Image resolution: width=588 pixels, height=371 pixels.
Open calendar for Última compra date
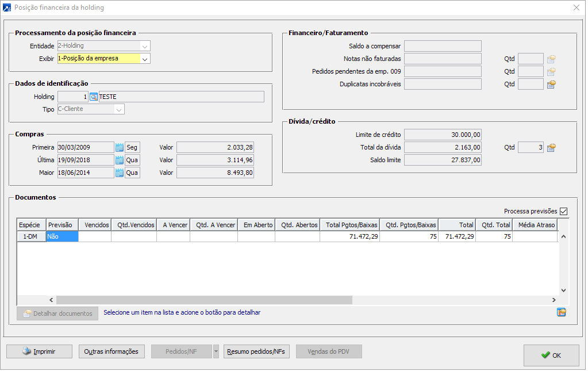point(120,160)
